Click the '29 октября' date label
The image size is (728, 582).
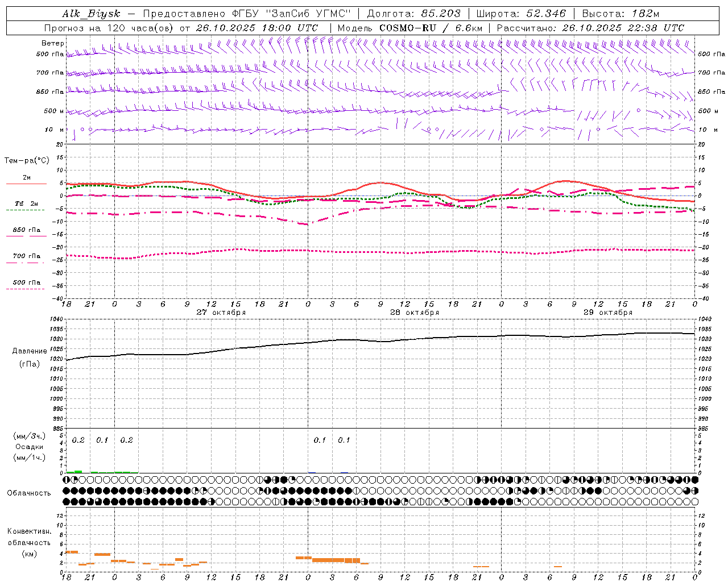[x=608, y=313]
